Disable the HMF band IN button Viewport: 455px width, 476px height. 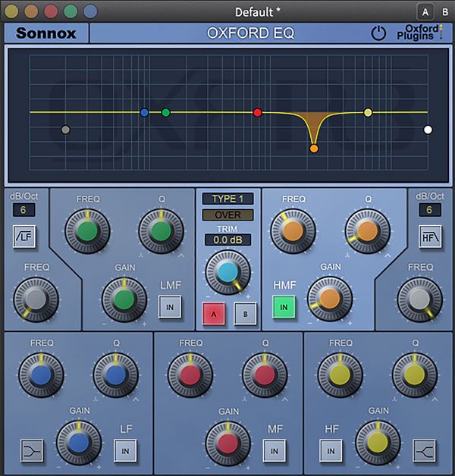click(284, 307)
